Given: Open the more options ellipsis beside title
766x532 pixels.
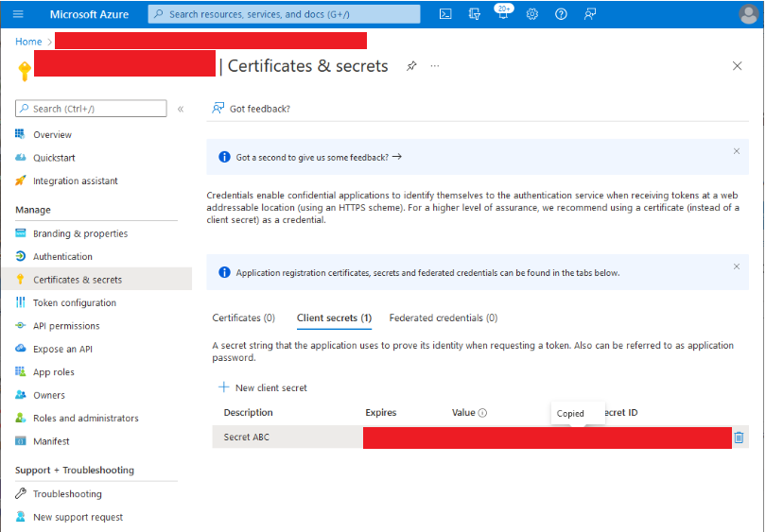Looking at the screenshot, I should pos(435,66).
